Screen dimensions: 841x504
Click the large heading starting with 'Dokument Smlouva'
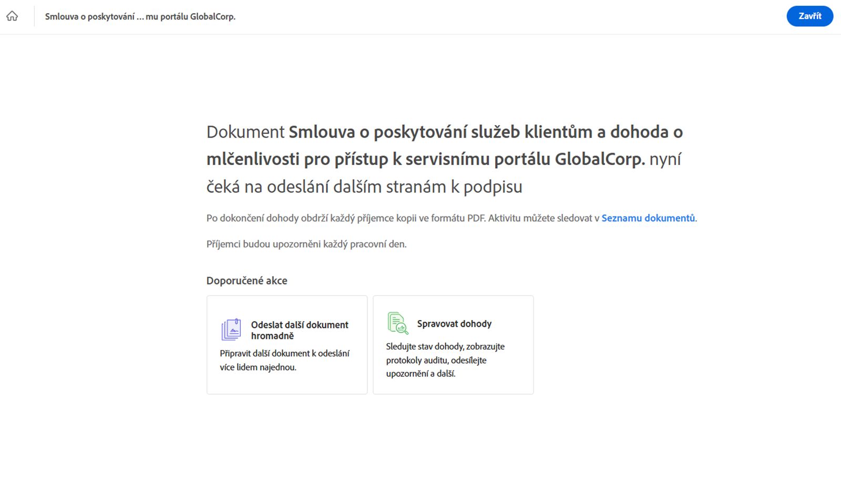[445, 159]
